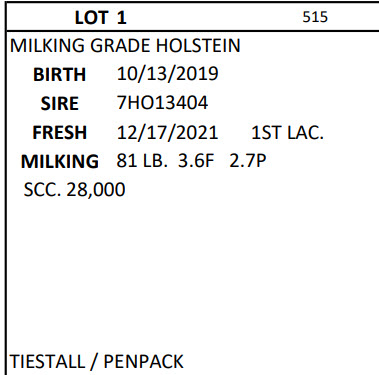
Task: Click sire code 7HO13404
Action: point(162,103)
